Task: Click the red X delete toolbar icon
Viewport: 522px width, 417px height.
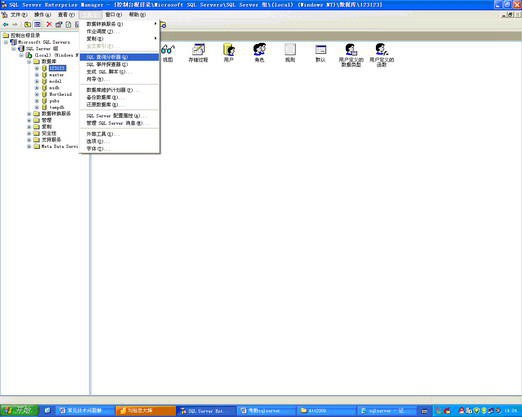Action: (x=49, y=24)
